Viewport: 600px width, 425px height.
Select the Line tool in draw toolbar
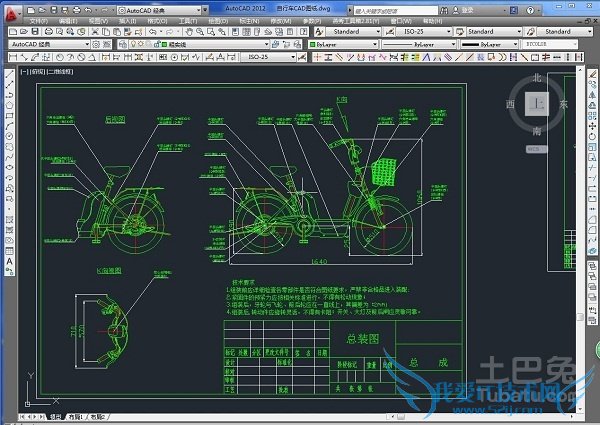(x=10, y=74)
